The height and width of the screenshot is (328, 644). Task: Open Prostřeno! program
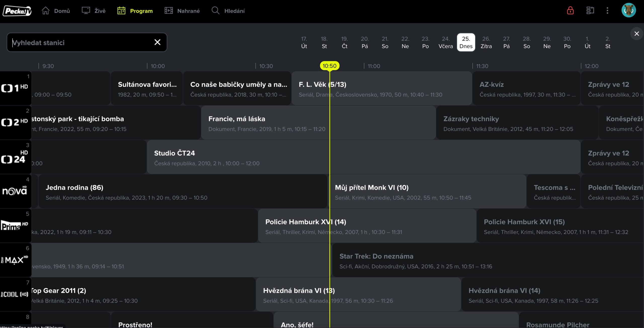pyautogui.click(x=192, y=320)
